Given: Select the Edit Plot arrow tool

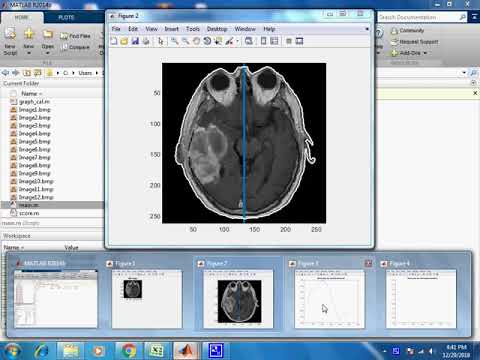Looking at the screenshot, I should pyautogui.click(x=161, y=41).
